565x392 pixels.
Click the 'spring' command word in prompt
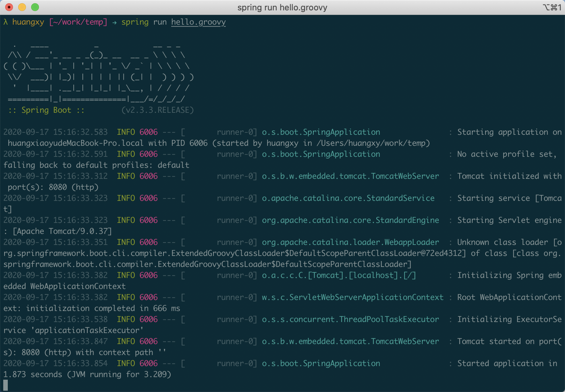[135, 22]
